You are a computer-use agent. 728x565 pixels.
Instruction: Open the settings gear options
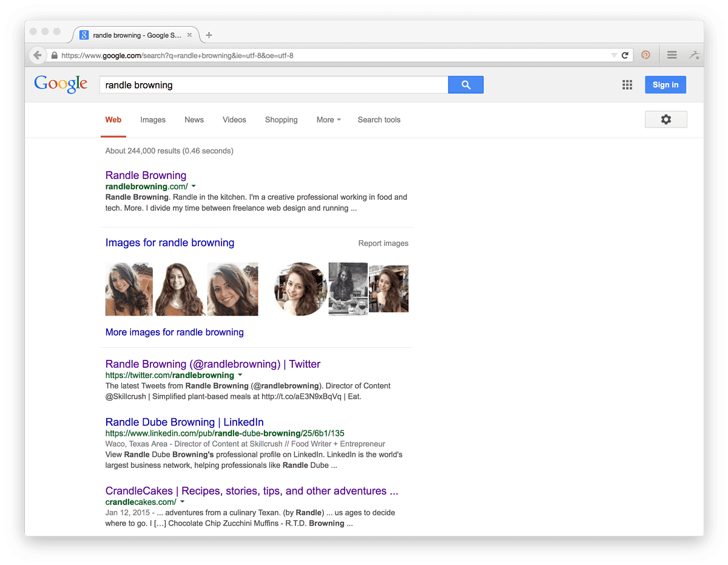[666, 120]
